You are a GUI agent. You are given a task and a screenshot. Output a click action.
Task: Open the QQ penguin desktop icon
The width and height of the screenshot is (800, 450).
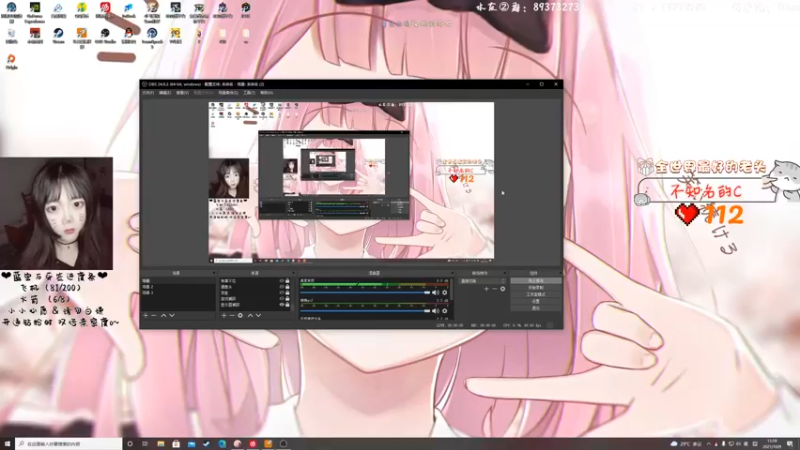point(129,35)
